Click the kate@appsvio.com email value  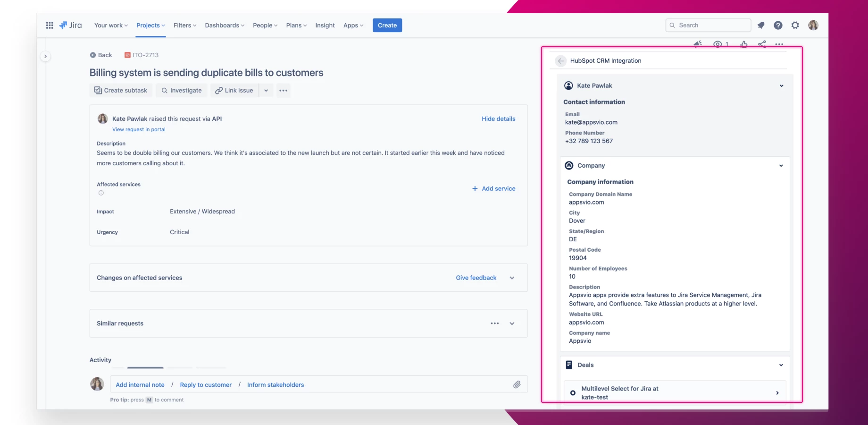pos(591,122)
